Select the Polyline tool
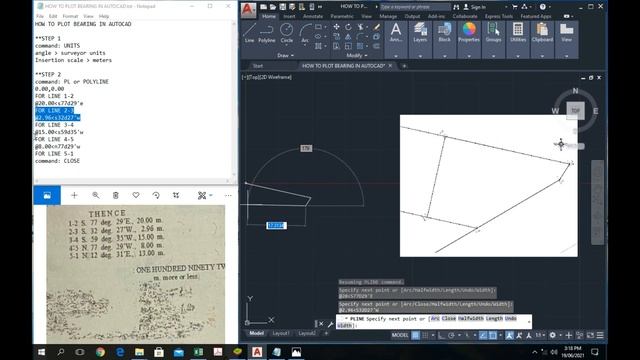Screen dimensions: 640x360 pyautogui.click(x=267, y=33)
